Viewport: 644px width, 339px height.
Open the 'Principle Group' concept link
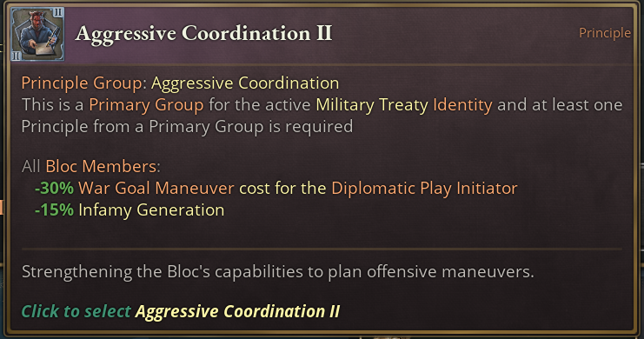[82, 83]
